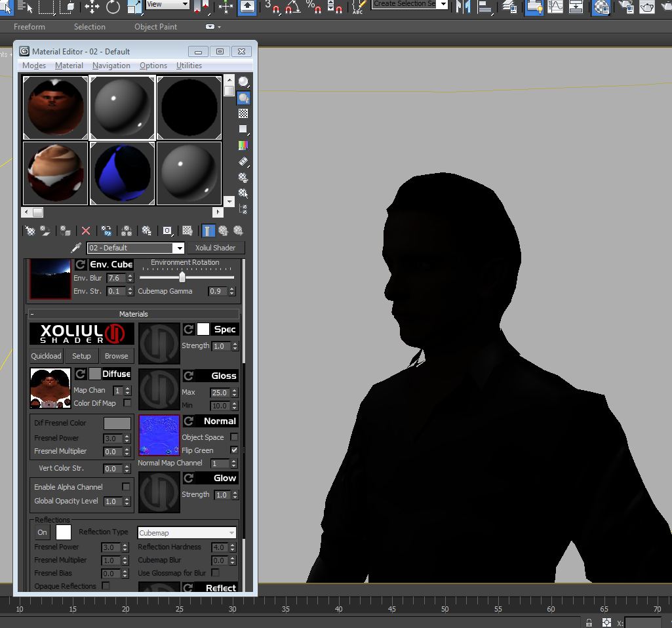This screenshot has width=672, height=628.
Task: Open Material/Map Navigator icon
Action: tap(243, 209)
